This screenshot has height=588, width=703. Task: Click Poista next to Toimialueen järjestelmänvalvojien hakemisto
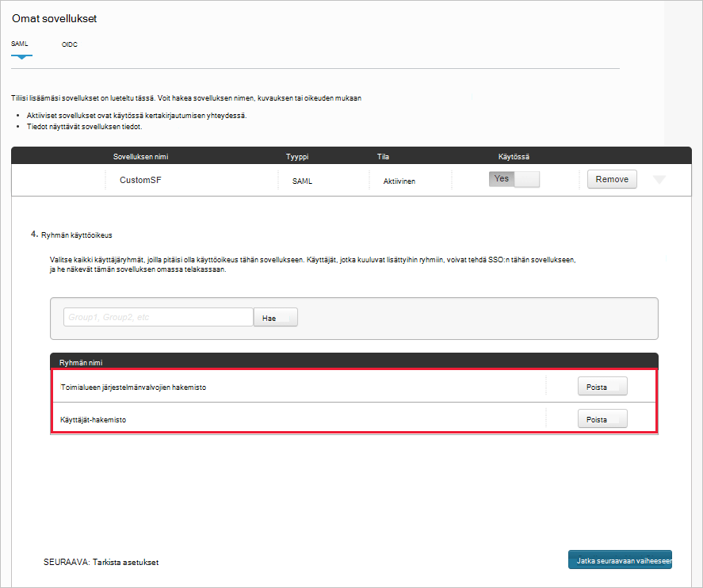coord(602,387)
